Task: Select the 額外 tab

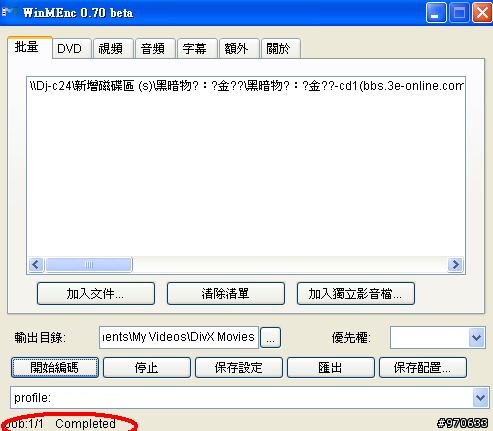Action: tap(239, 49)
